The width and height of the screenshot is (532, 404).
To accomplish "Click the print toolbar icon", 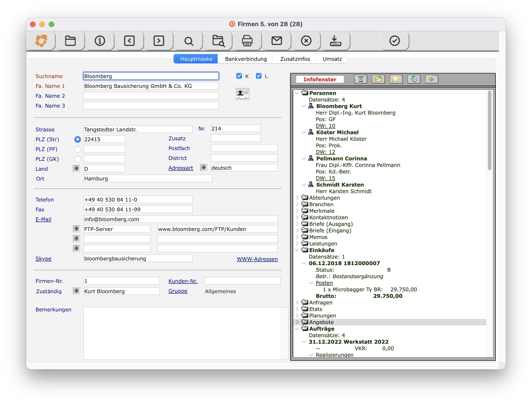I will click(x=247, y=41).
